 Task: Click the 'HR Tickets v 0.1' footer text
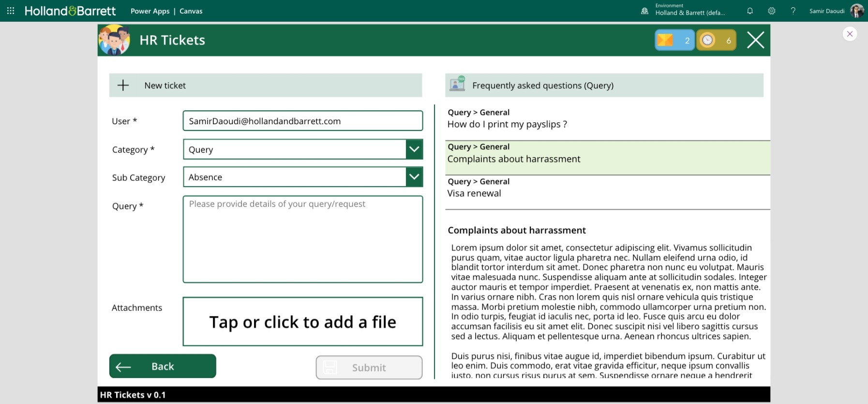pyautogui.click(x=133, y=395)
